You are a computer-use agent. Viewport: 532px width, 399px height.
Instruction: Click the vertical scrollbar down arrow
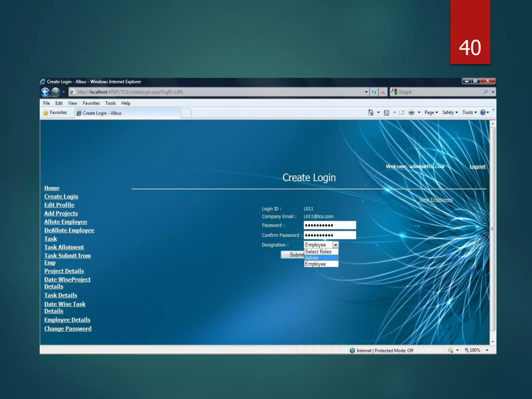tap(493, 342)
